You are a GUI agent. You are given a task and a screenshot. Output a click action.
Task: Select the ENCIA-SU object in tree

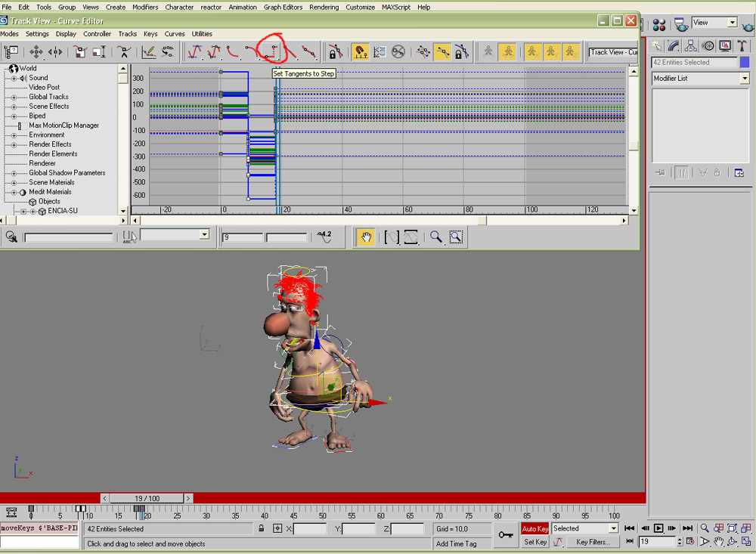[x=63, y=211]
